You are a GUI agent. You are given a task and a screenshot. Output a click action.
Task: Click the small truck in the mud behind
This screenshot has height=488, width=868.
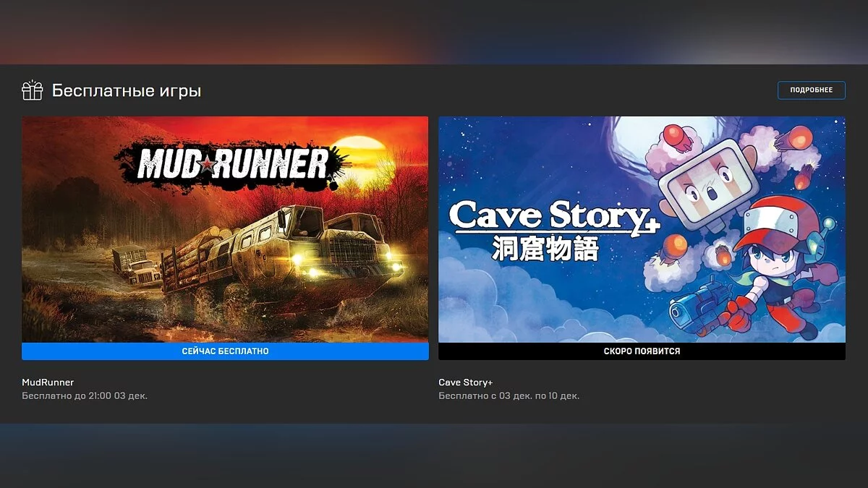point(136,264)
